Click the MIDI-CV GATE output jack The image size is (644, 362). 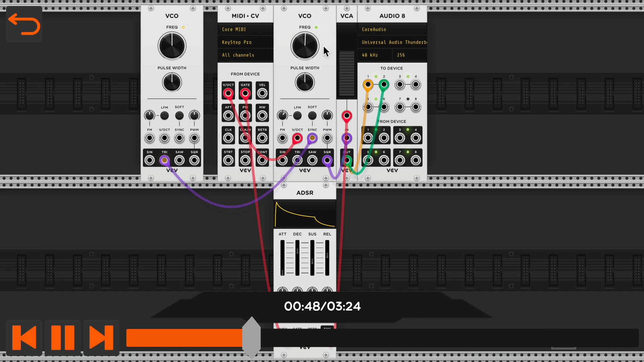(x=245, y=94)
